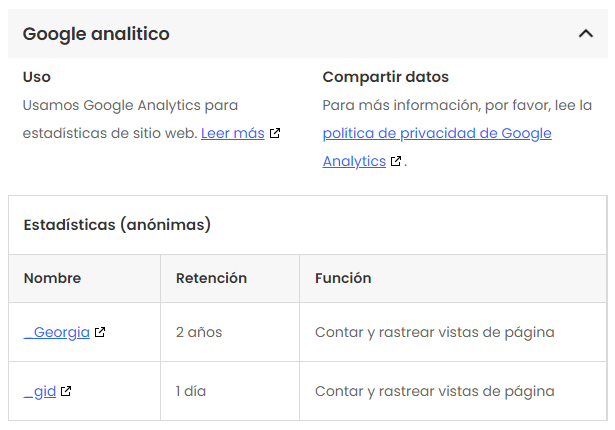Click external-link icon next to "_gid"
The width and height of the screenshot is (615, 430).
[x=66, y=391]
